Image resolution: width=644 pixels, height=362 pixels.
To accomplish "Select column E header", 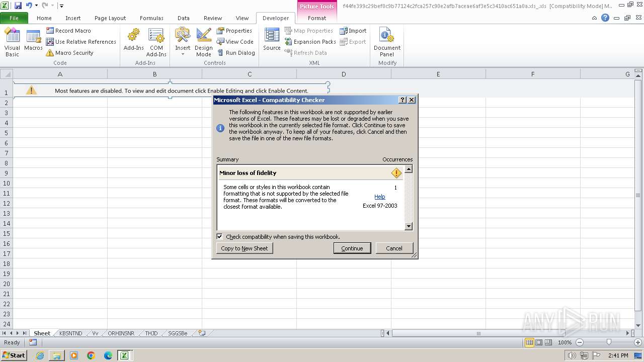I will [x=438, y=74].
